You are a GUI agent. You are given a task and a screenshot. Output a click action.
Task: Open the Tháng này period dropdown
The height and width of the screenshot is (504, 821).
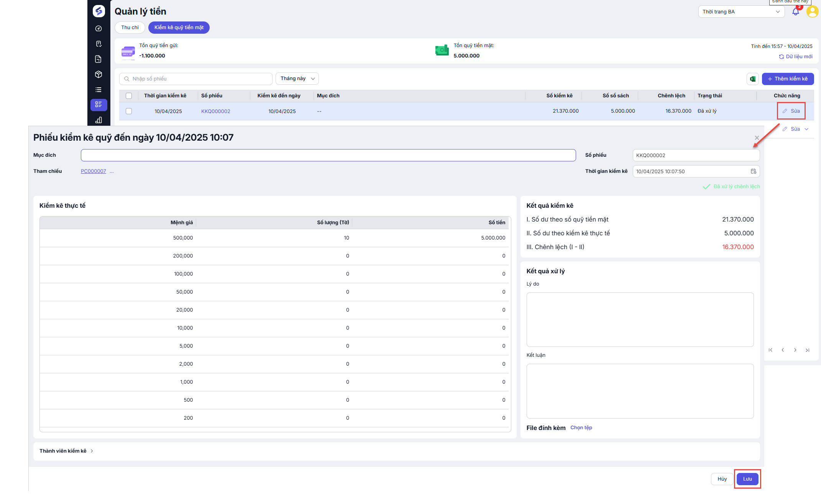297,79
